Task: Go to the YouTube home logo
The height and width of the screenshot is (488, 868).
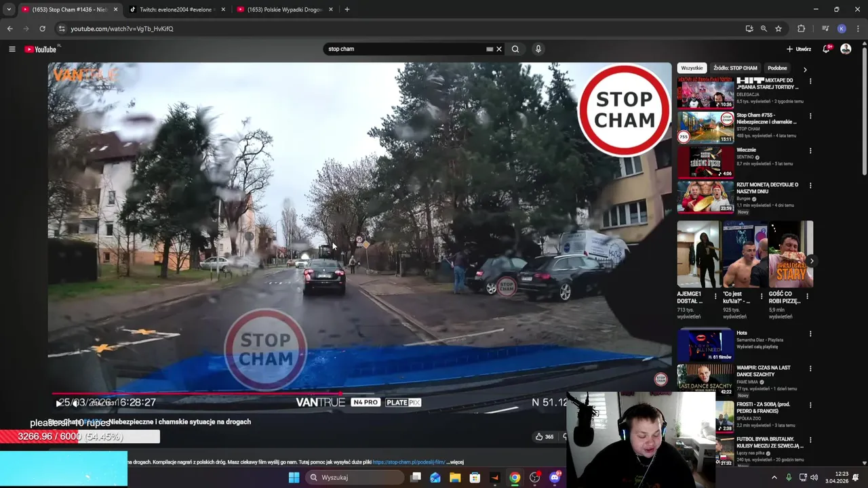Action: (41, 49)
